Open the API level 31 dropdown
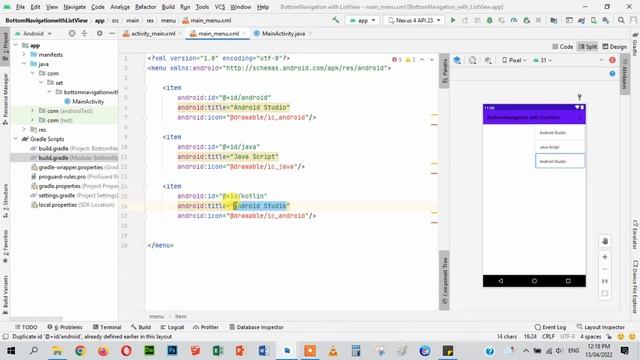 [x=542, y=60]
